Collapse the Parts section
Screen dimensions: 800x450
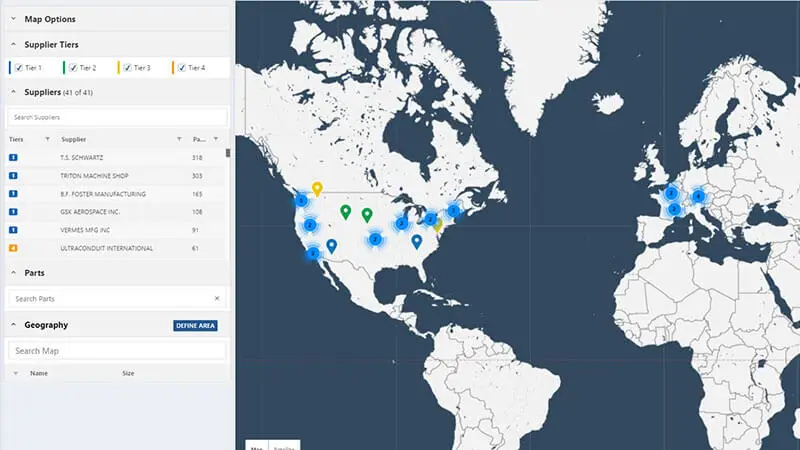[x=13, y=273]
